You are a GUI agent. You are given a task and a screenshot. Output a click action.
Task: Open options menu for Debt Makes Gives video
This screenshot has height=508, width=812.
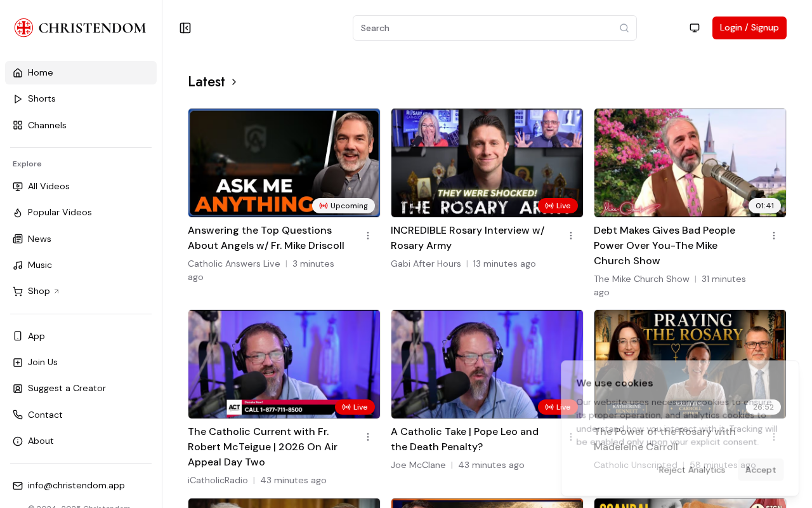coord(774,236)
